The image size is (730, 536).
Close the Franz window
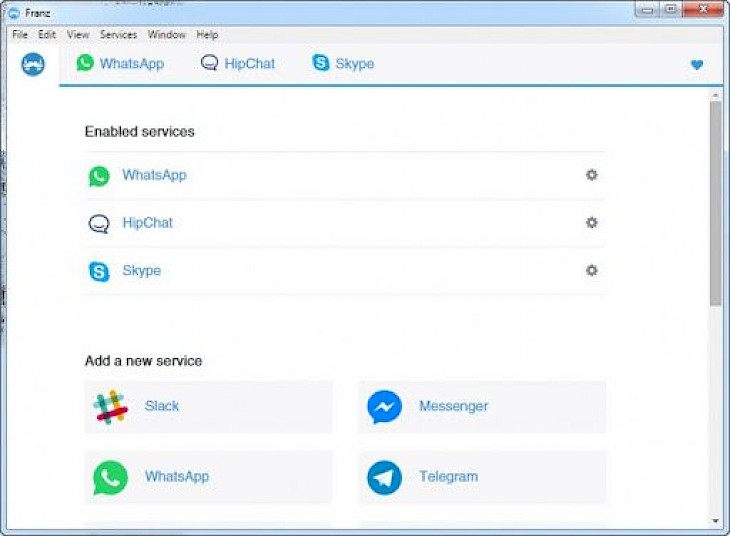[x=703, y=9]
